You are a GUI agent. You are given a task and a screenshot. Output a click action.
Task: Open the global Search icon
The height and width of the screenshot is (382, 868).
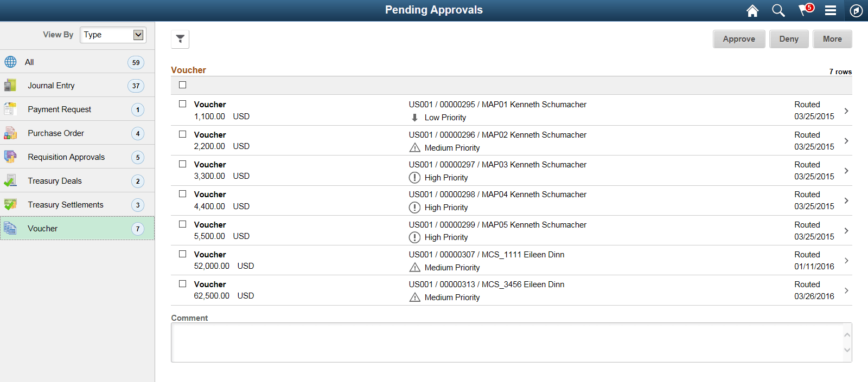(778, 10)
